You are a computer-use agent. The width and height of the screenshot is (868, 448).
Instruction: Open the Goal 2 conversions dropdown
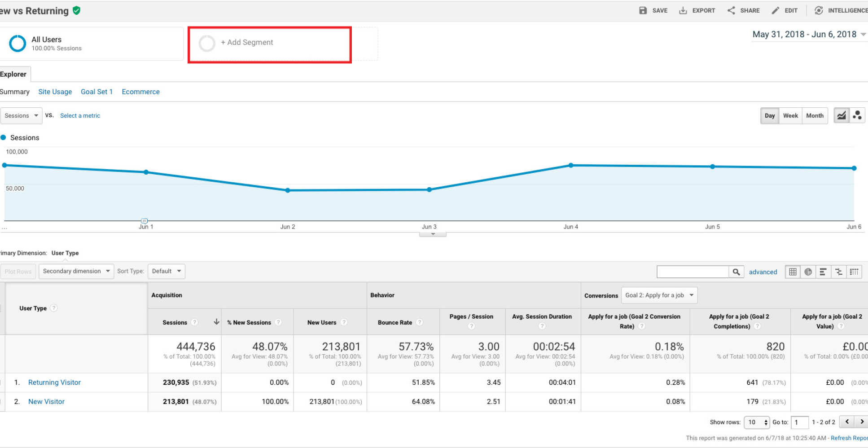(x=659, y=295)
